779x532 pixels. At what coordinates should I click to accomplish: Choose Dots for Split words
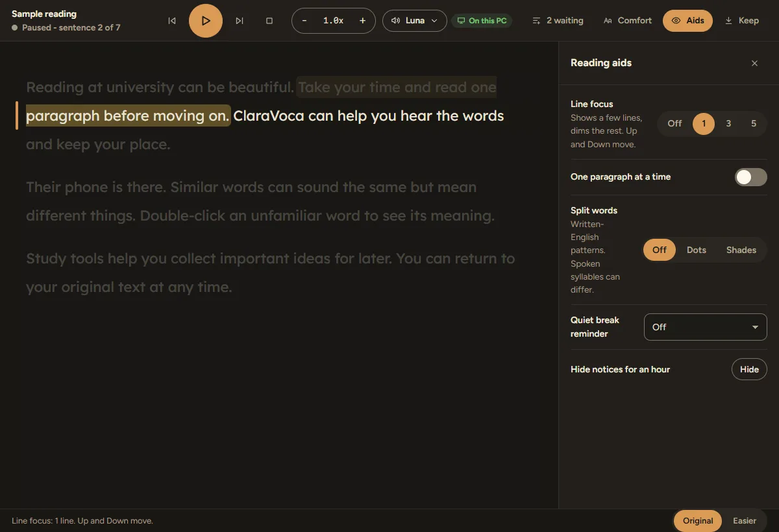(697, 250)
